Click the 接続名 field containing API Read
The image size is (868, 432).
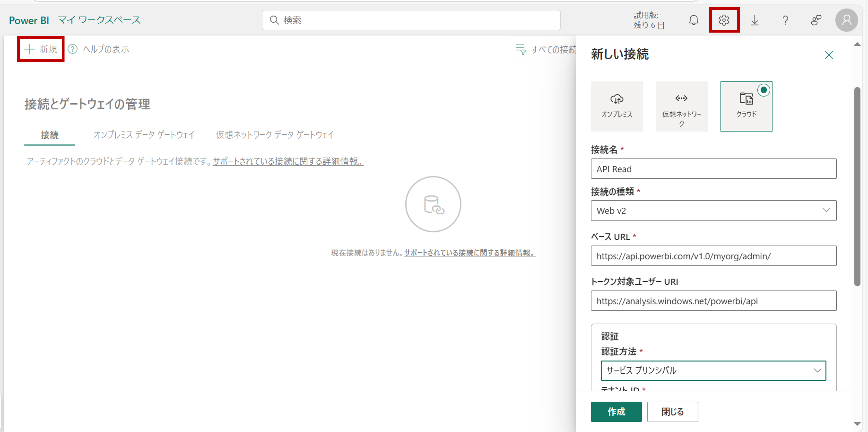[714, 169]
